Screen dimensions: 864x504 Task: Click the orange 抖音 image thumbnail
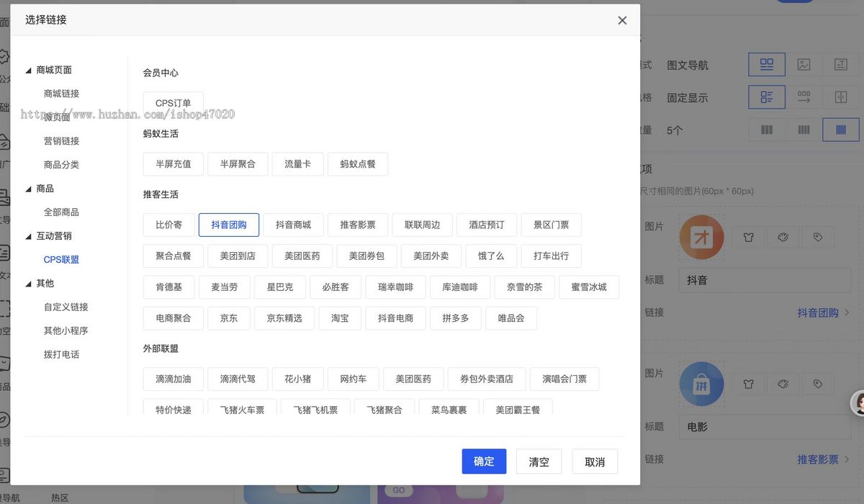coord(701,237)
